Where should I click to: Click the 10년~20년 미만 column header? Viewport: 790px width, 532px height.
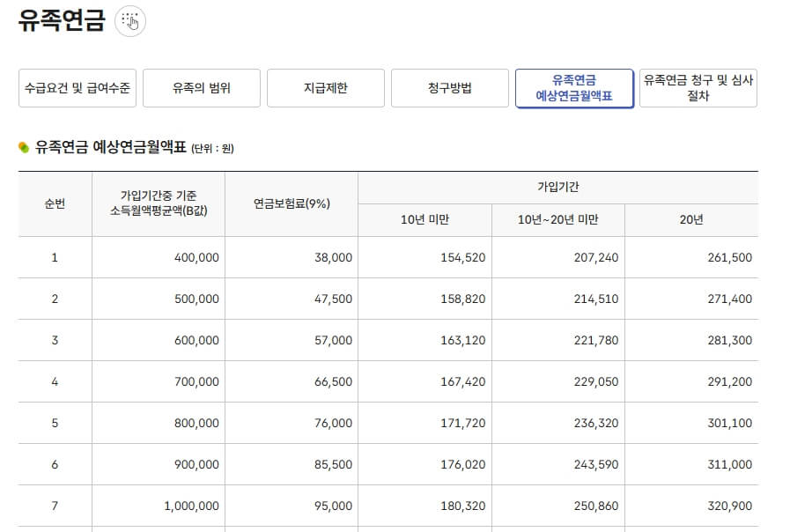(557, 218)
